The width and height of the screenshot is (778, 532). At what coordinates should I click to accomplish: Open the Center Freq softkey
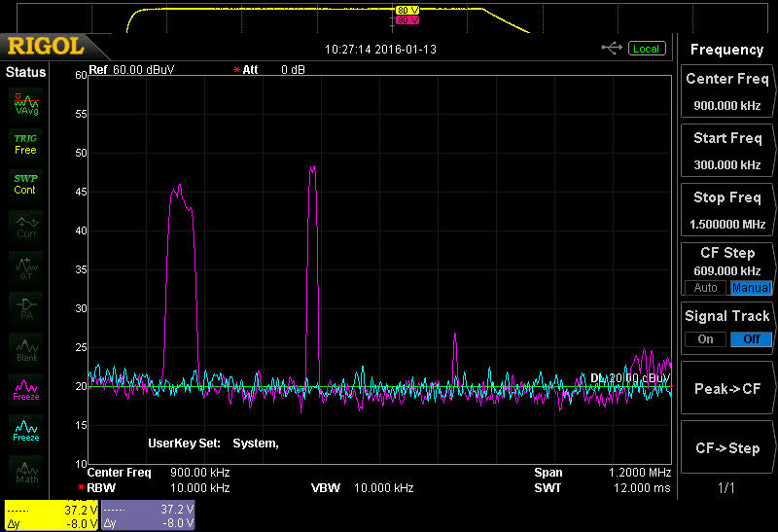tap(726, 91)
